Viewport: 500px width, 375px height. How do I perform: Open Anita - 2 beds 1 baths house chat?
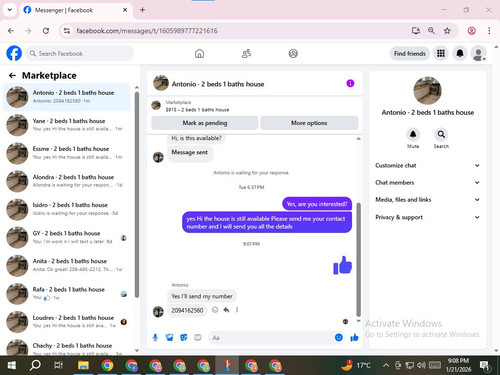point(67,265)
